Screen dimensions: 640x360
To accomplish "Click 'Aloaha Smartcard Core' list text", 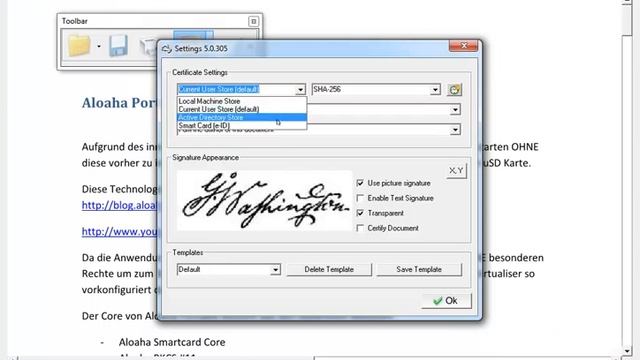I will (x=172, y=342).
